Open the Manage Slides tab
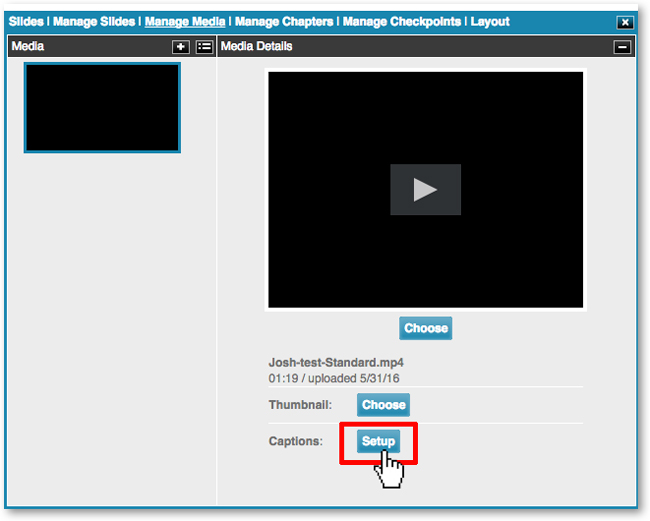The width and height of the screenshot is (650, 521). pos(94,22)
